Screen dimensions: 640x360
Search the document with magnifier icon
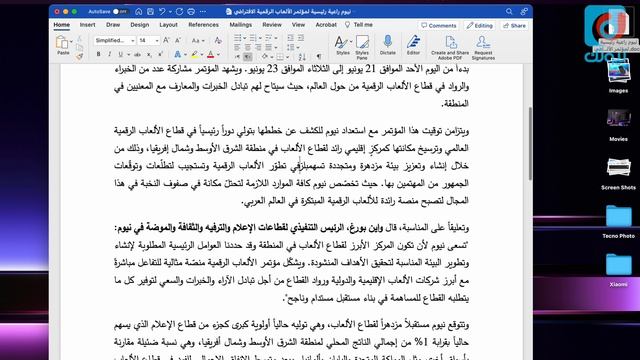tap(509, 11)
